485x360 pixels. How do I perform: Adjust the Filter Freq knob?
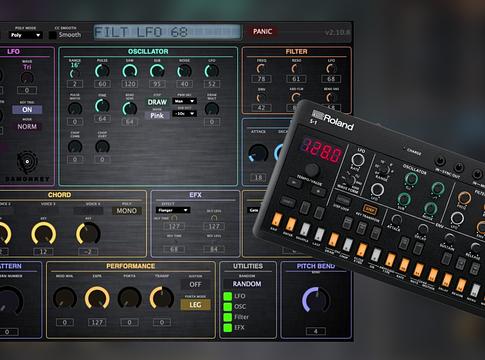pos(261,69)
